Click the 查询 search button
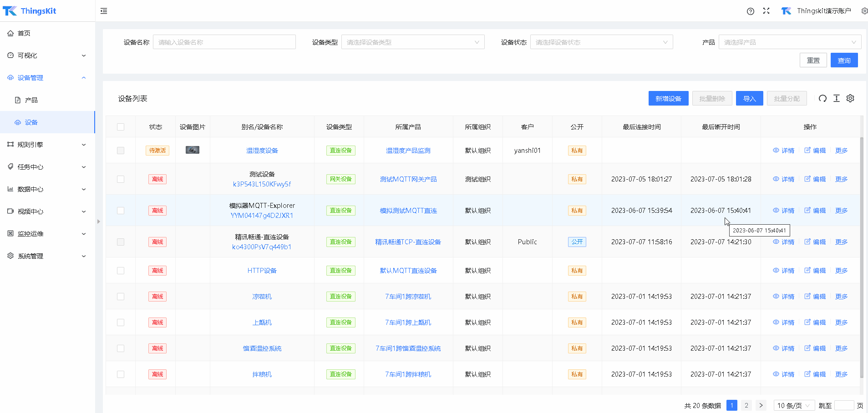 pyautogui.click(x=844, y=60)
